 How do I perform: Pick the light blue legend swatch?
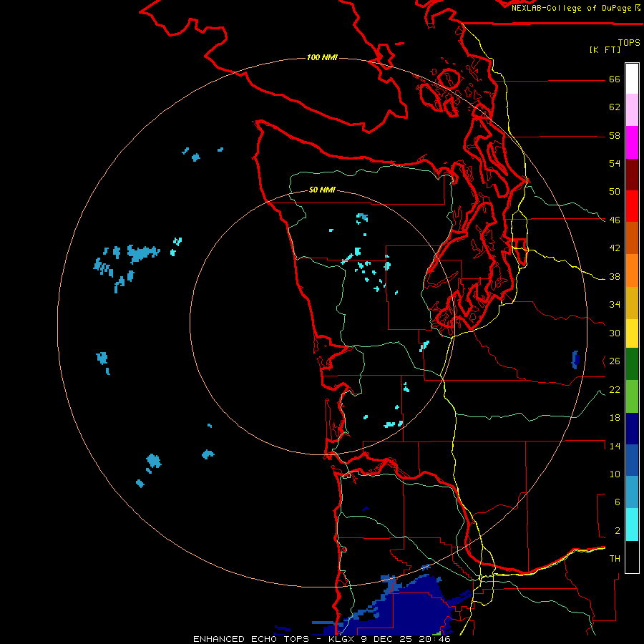coord(632,492)
